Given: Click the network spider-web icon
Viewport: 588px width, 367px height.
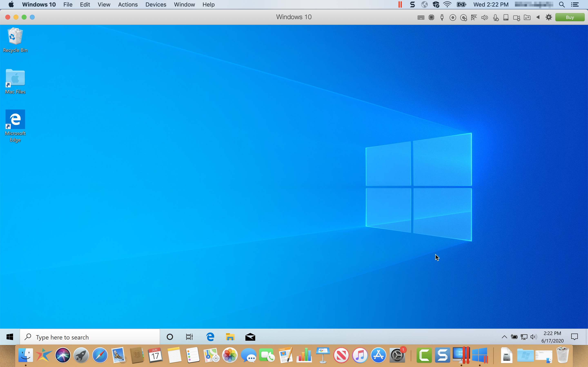Looking at the screenshot, I should coord(474,18).
